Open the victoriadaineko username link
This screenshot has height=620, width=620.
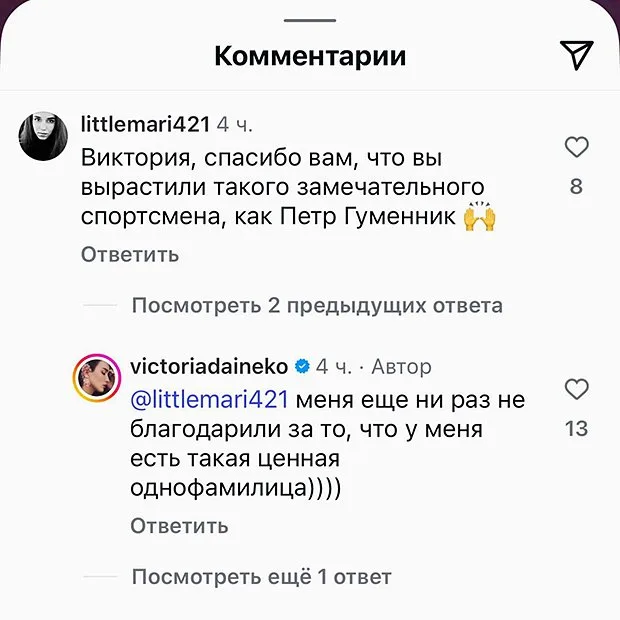tap(209, 367)
